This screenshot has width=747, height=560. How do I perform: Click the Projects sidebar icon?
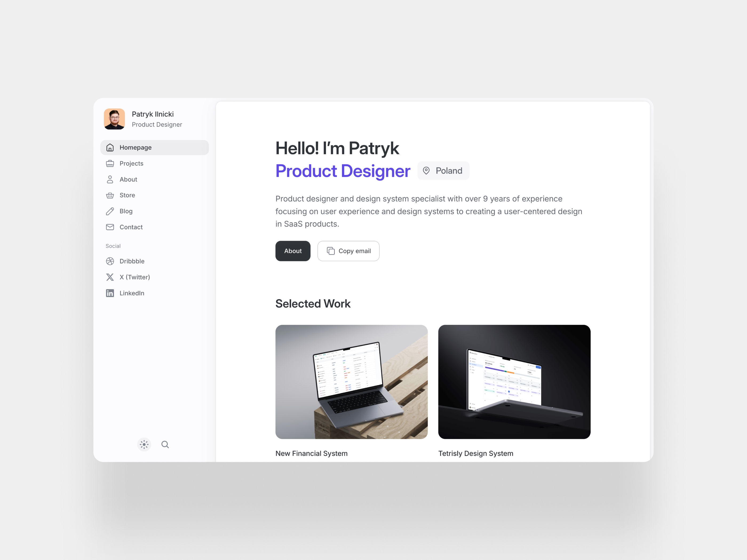pyautogui.click(x=110, y=163)
